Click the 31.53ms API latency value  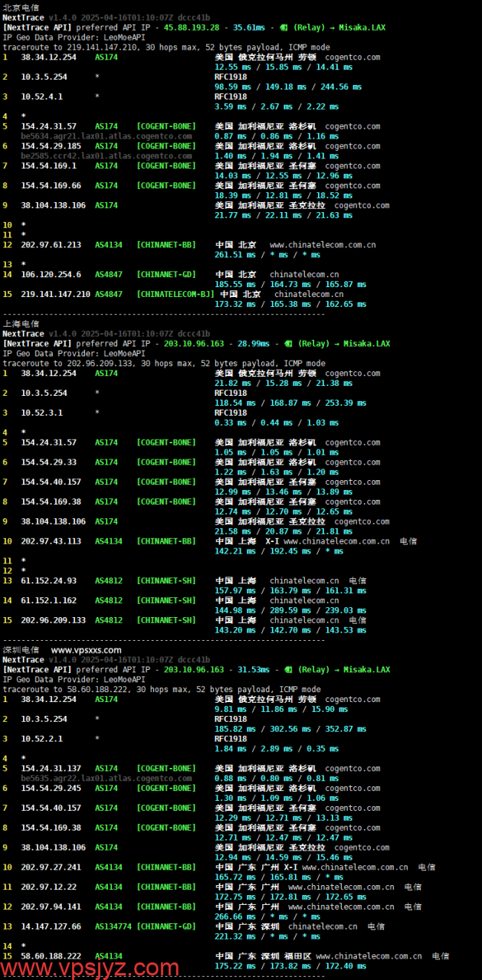click(253, 670)
